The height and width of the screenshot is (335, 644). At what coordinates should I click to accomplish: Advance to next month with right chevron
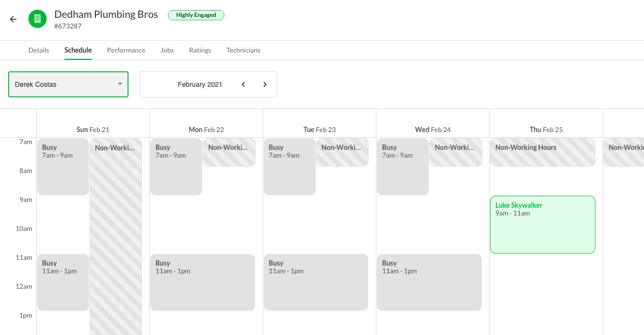click(x=265, y=84)
